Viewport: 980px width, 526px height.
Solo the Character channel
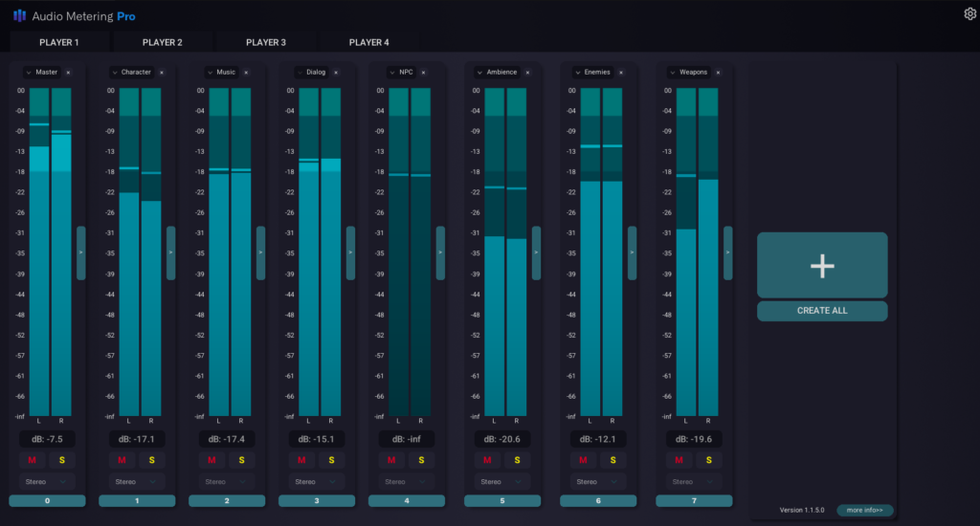tap(151, 460)
